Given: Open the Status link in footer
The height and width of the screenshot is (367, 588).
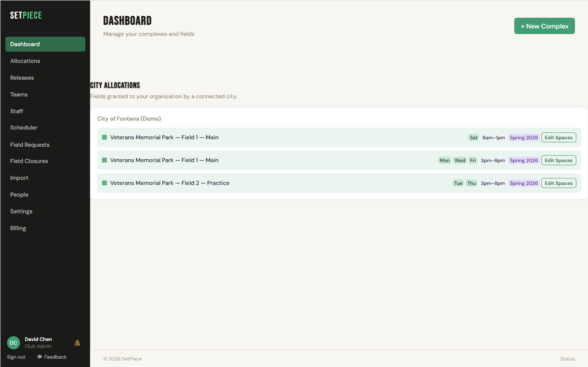Looking at the screenshot, I should [567, 359].
